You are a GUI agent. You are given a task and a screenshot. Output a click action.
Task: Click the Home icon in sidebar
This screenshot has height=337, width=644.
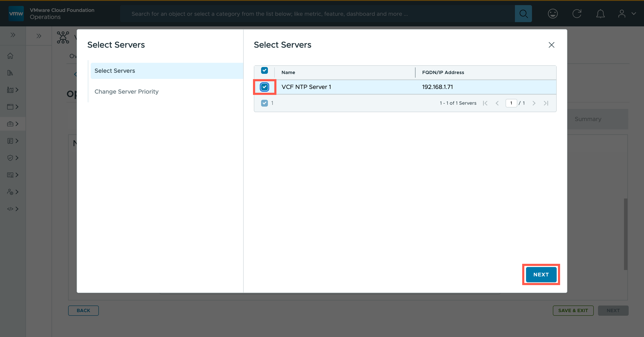coord(10,56)
